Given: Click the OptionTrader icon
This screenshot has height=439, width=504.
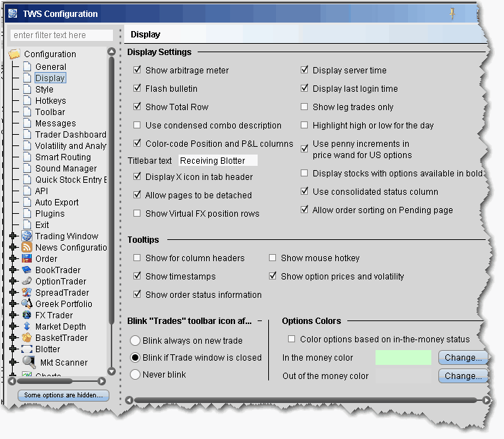Looking at the screenshot, I should click(27, 281).
